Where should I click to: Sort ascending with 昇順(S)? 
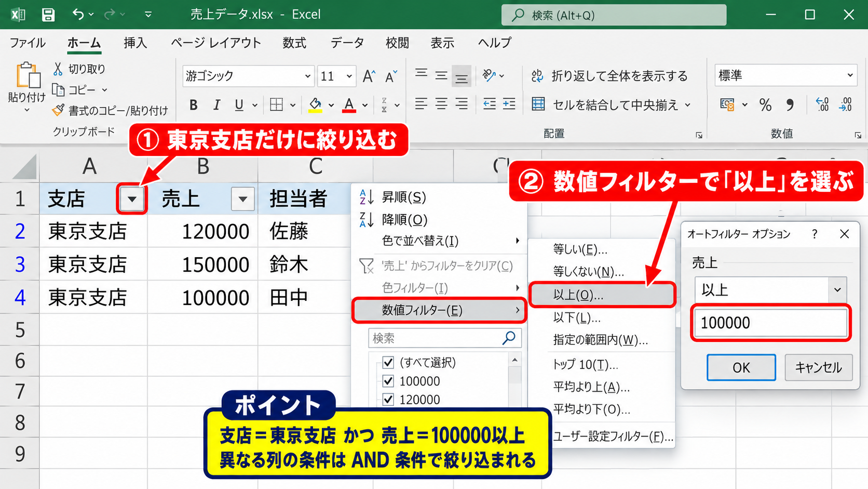click(404, 197)
